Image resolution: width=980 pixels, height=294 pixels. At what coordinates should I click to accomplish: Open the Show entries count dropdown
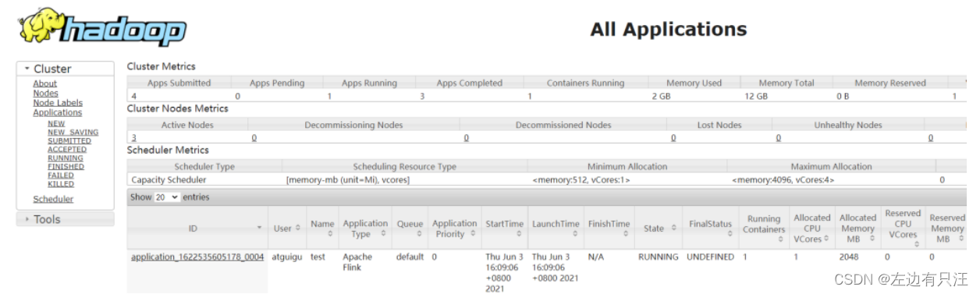point(166,197)
